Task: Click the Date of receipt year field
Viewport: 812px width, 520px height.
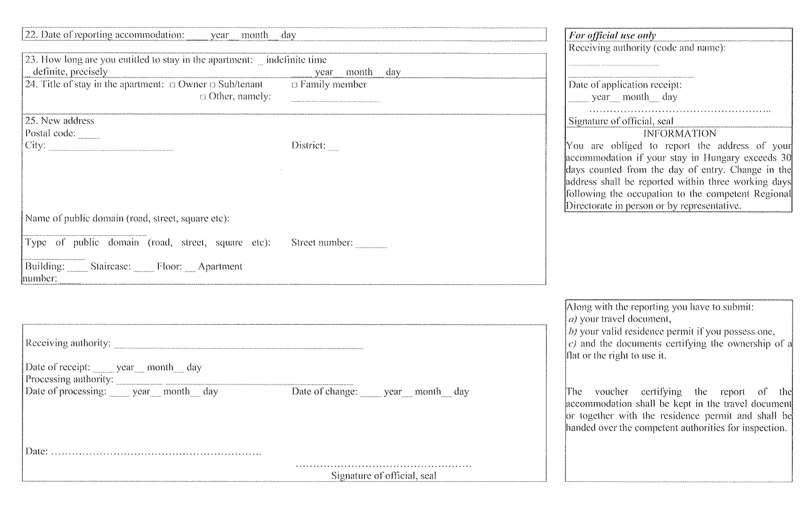Action: pos(105,367)
